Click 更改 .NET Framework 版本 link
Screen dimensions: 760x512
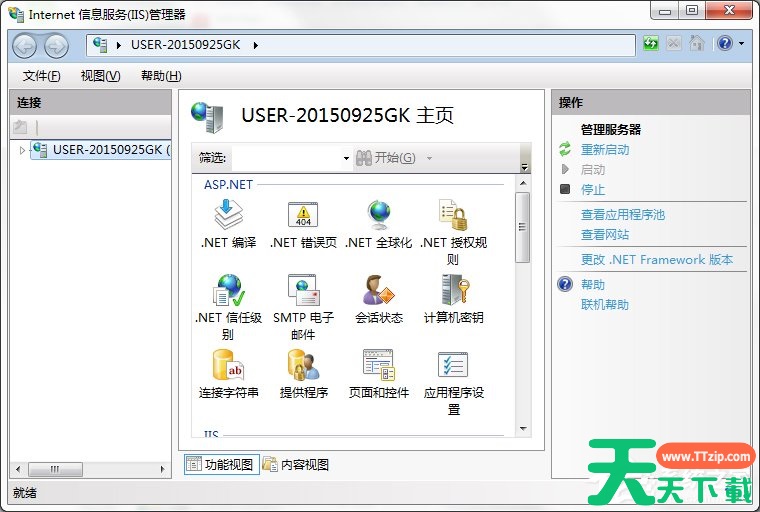tap(656, 259)
